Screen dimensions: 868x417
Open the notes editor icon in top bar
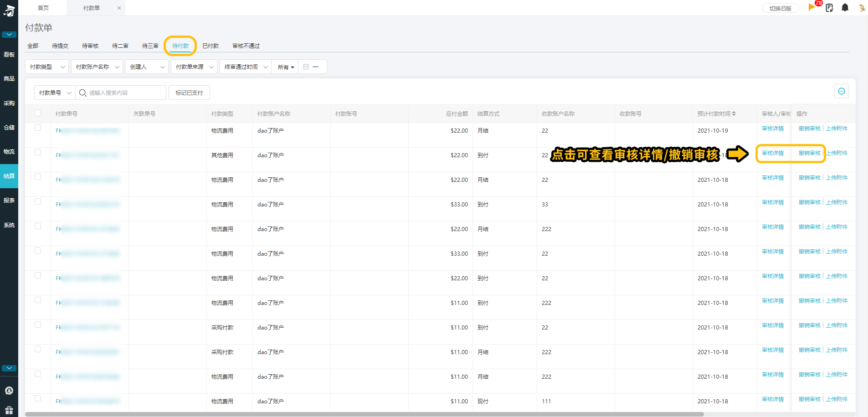[x=829, y=8]
